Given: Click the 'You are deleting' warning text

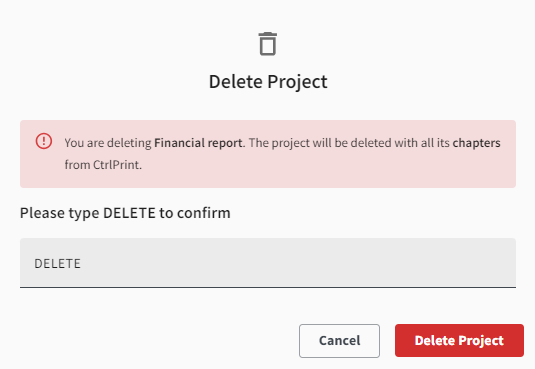Looking at the screenshot, I should pyautogui.click(x=108, y=143).
